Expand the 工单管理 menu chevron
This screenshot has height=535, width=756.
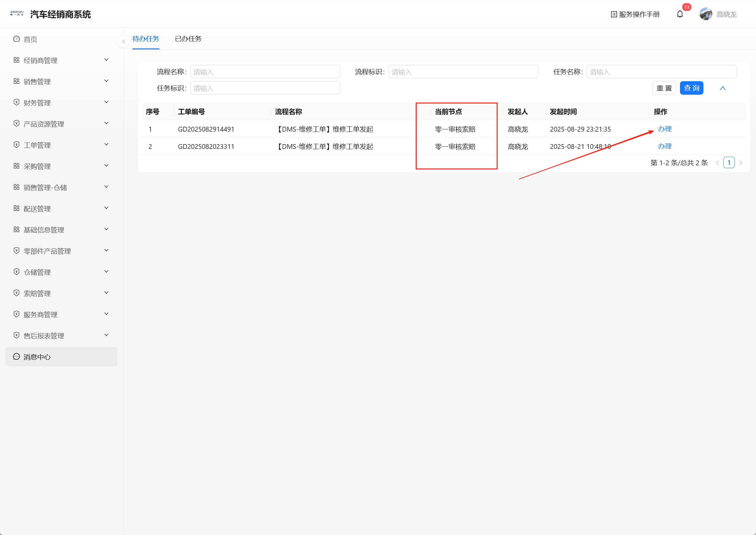point(106,144)
